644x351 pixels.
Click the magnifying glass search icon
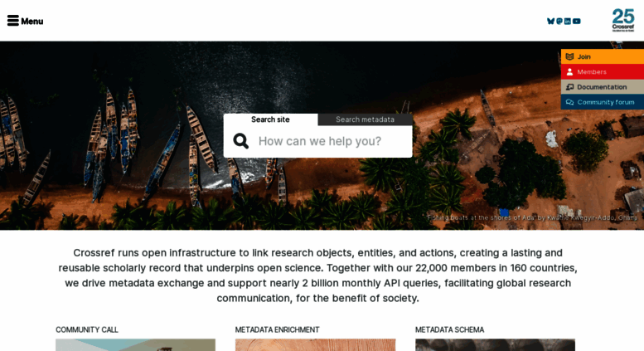pyautogui.click(x=241, y=141)
